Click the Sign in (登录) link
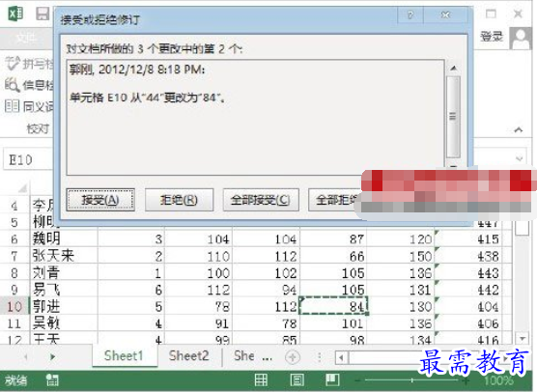This screenshot has height=392, width=537. tap(492, 37)
